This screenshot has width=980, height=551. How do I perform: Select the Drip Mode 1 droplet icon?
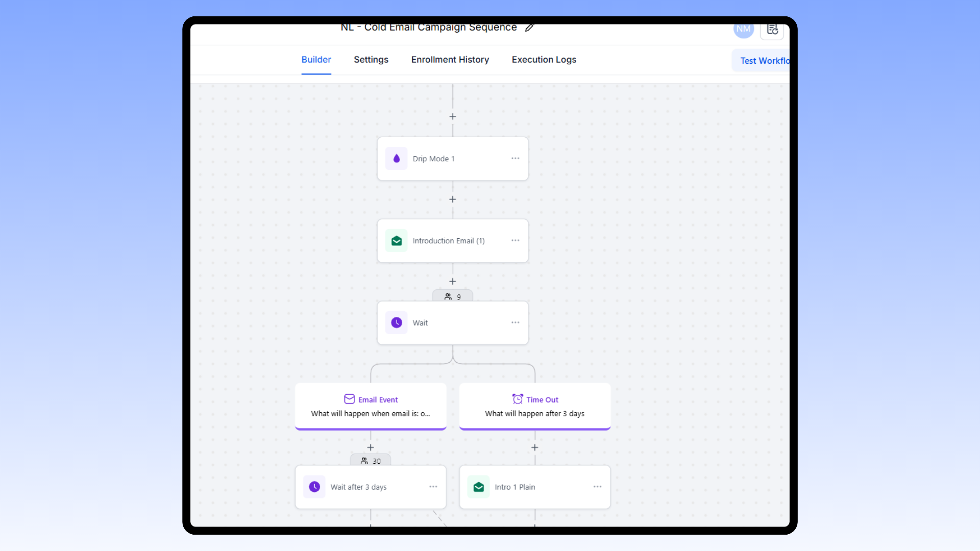pos(397,159)
